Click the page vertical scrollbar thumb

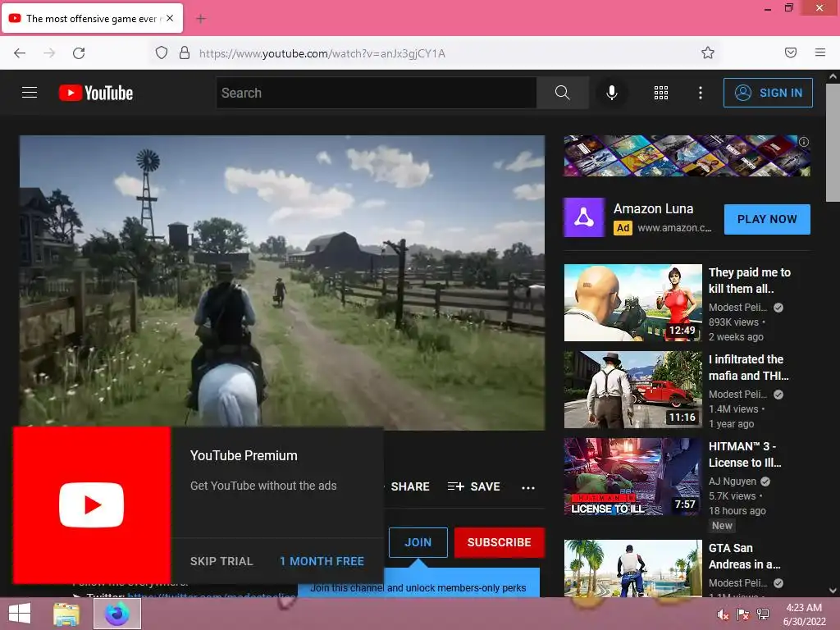833,142
